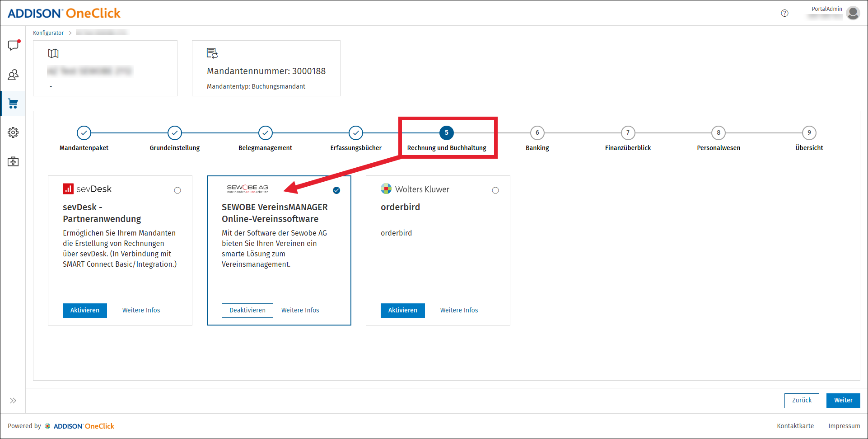Expand the sidebar with double chevron

[x=13, y=401]
